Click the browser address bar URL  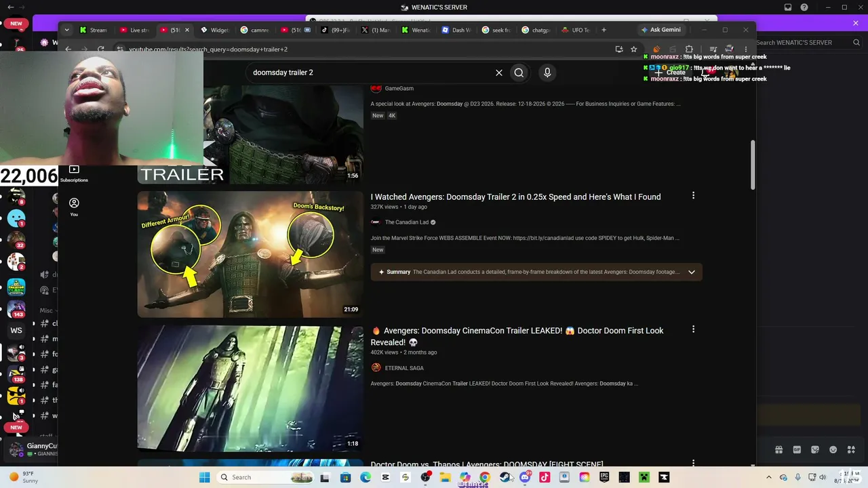pos(208,49)
